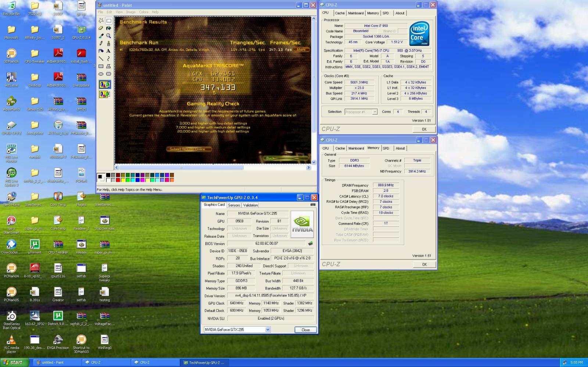This screenshot has width=588, height=367.
Task: Select the Recycle Bin icon
Action: [x=11, y=8]
